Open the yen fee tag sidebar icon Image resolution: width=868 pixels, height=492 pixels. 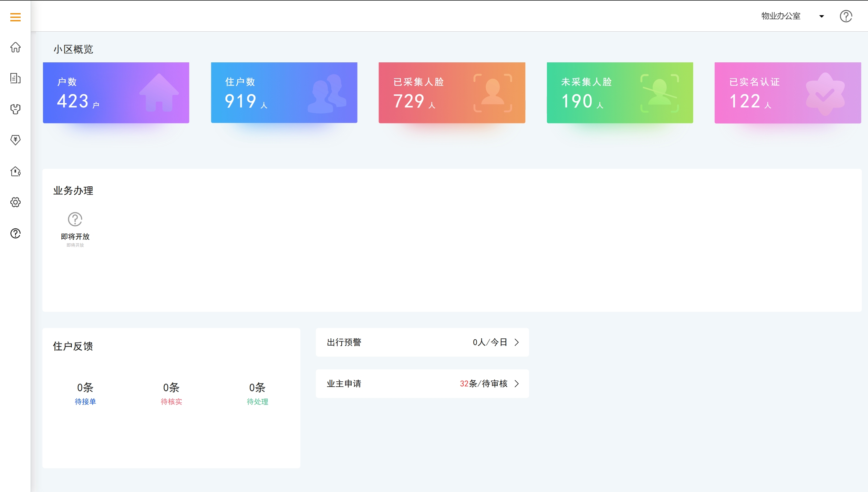[15, 140]
